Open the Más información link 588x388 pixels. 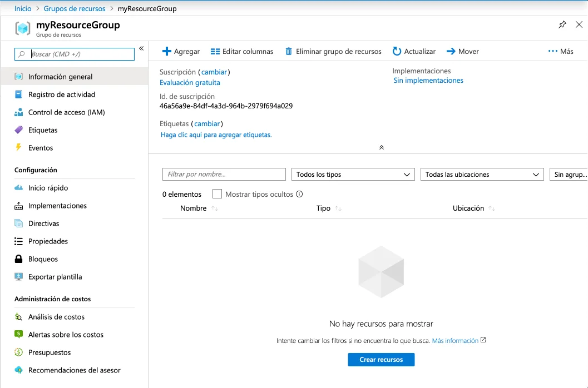455,340
